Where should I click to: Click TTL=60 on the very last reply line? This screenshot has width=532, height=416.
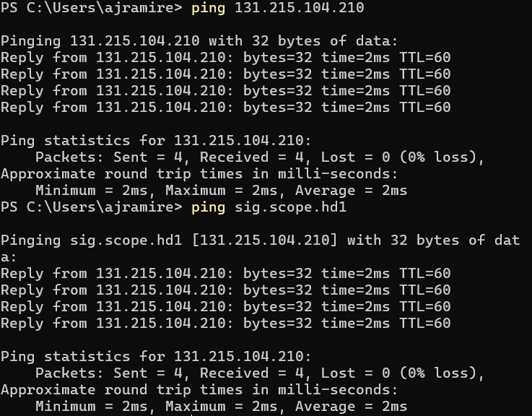point(424,324)
